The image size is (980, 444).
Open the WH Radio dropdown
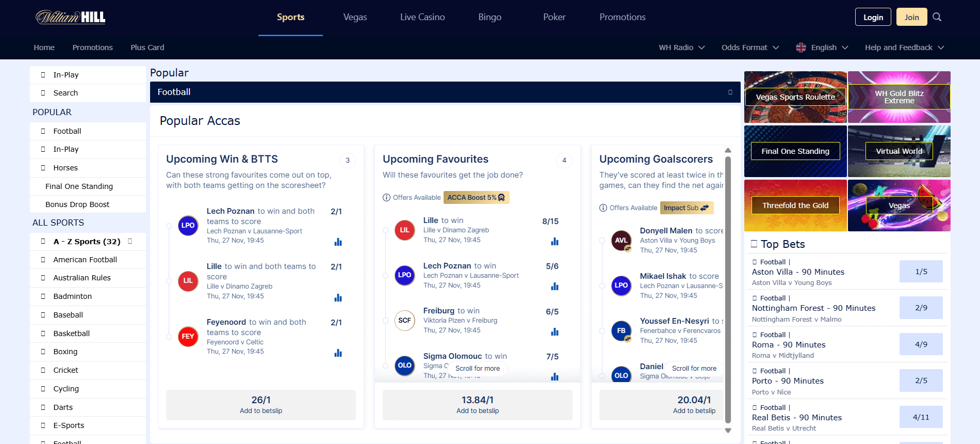[681, 47]
